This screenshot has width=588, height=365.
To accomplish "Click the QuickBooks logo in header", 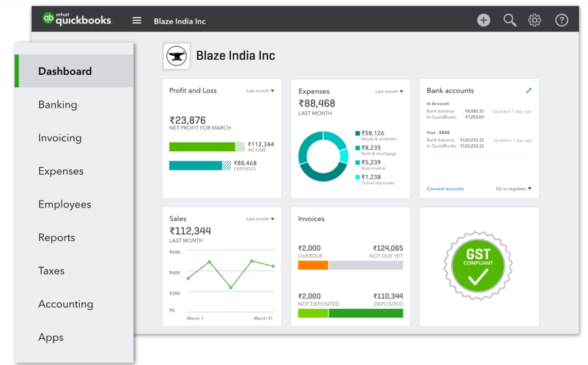I will pyautogui.click(x=77, y=20).
